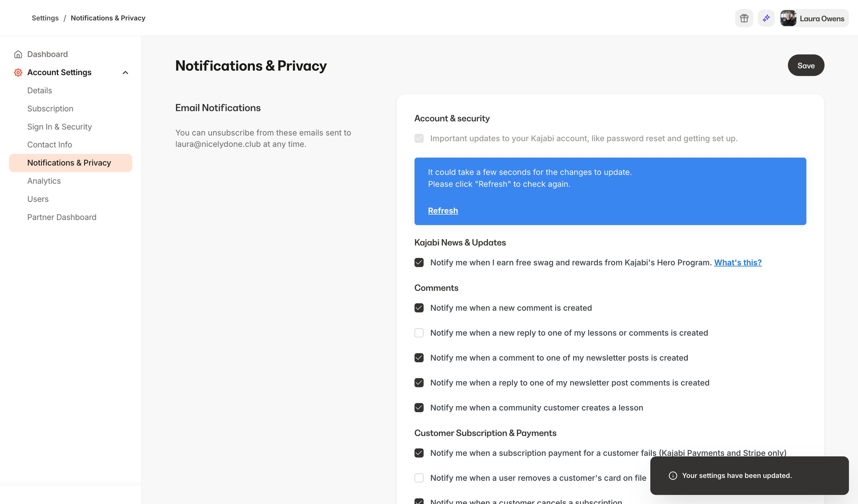Enable new reply to lessons notification
858x504 pixels.
[x=419, y=333]
